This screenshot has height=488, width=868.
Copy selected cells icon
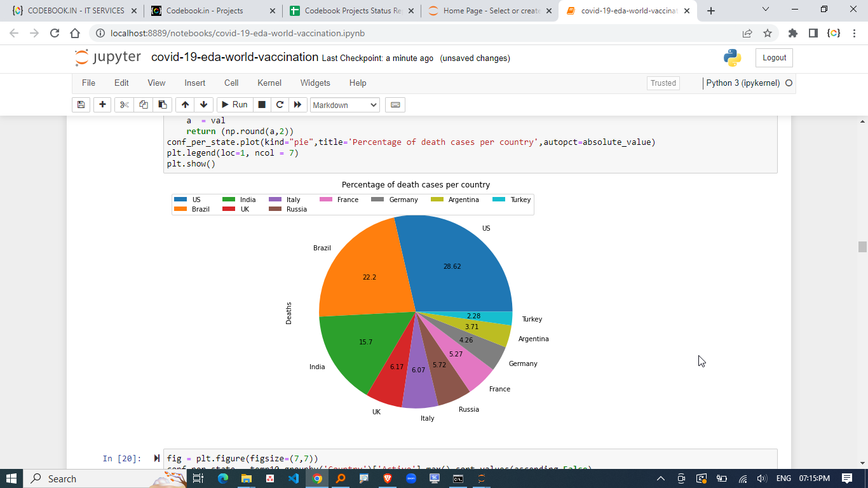tap(143, 105)
